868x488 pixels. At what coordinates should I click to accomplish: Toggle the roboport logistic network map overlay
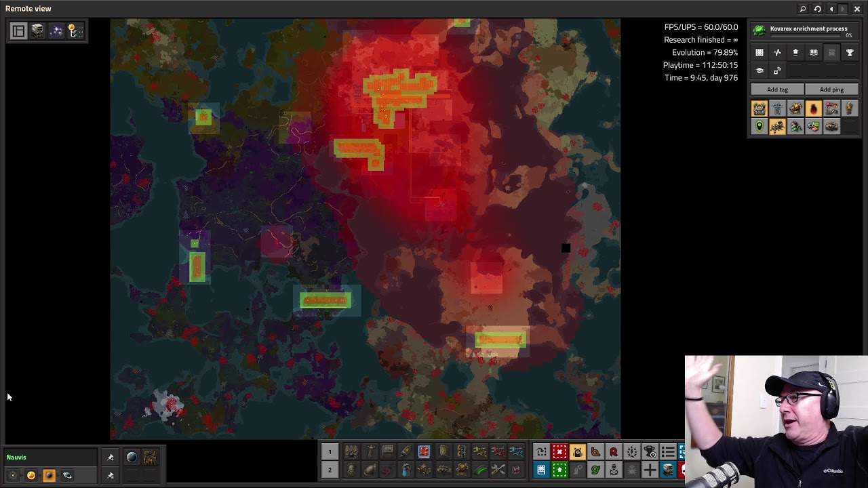(x=759, y=108)
